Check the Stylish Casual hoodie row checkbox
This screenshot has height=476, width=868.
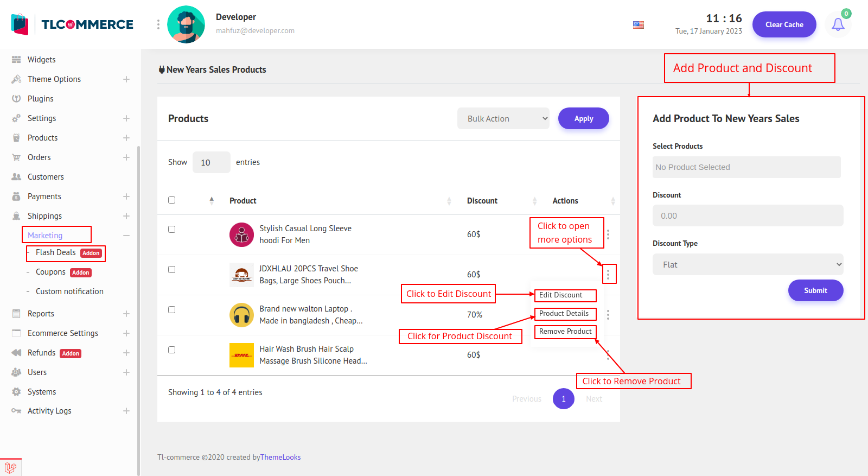172,230
